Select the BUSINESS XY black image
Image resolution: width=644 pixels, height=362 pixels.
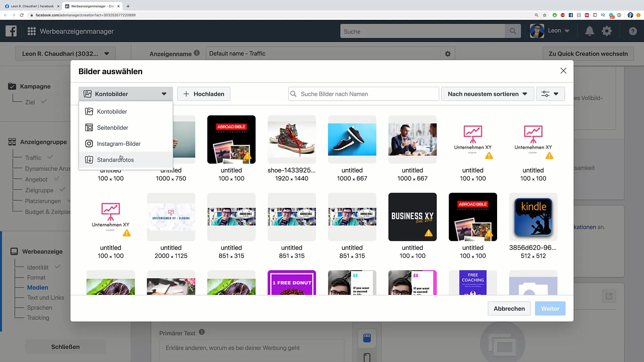point(413,217)
